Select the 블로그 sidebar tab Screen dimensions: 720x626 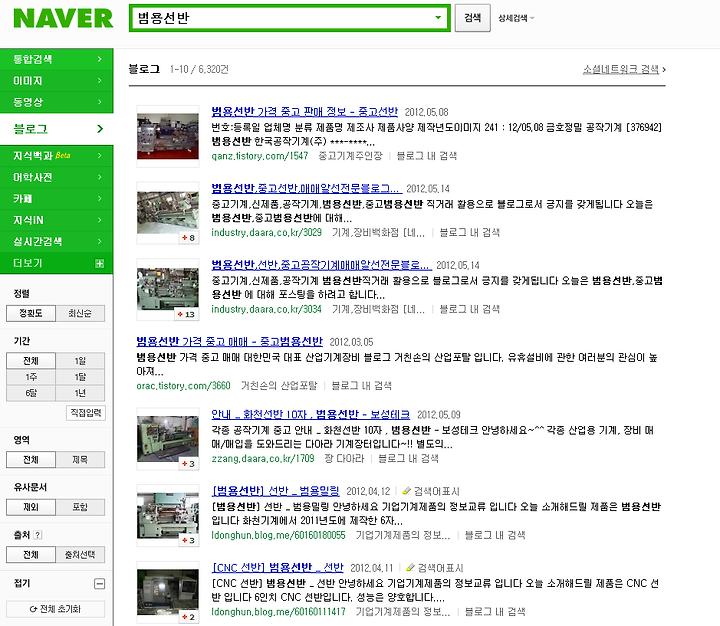click(x=56, y=129)
